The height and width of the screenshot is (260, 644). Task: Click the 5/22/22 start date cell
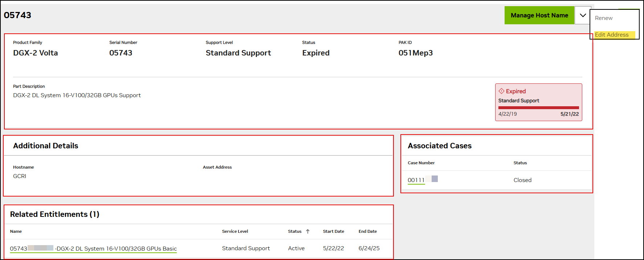333,248
